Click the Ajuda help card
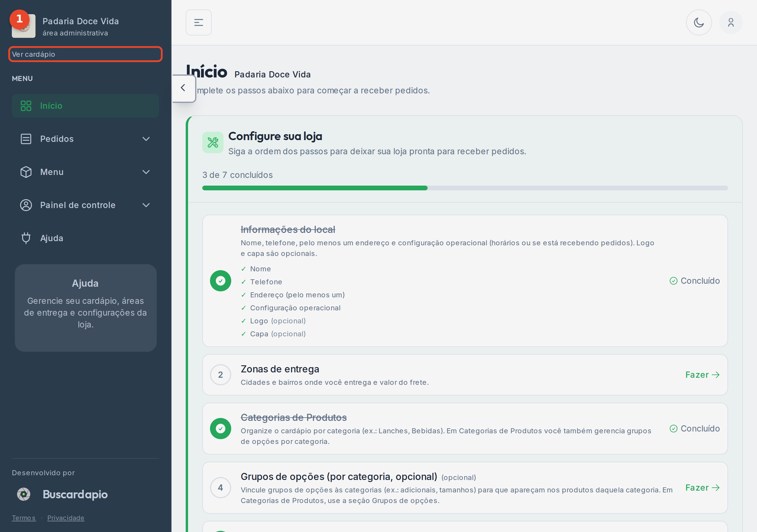The height and width of the screenshot is (532, 757). pos(85,308)
